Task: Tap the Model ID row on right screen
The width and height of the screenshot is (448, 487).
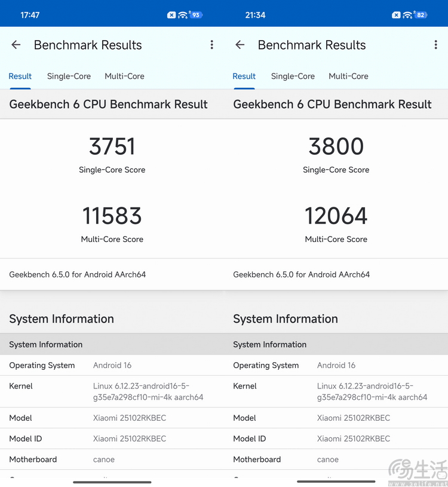Action: (336, 439)
